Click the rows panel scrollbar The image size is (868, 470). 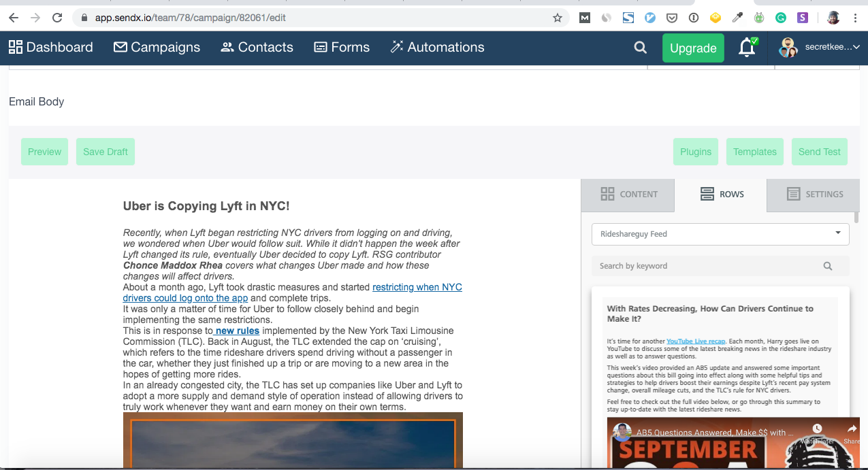[x=856, y=218]
